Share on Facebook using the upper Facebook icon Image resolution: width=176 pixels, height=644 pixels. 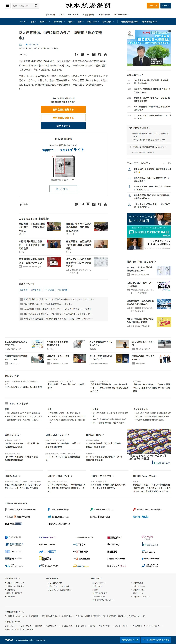point(100,54)
